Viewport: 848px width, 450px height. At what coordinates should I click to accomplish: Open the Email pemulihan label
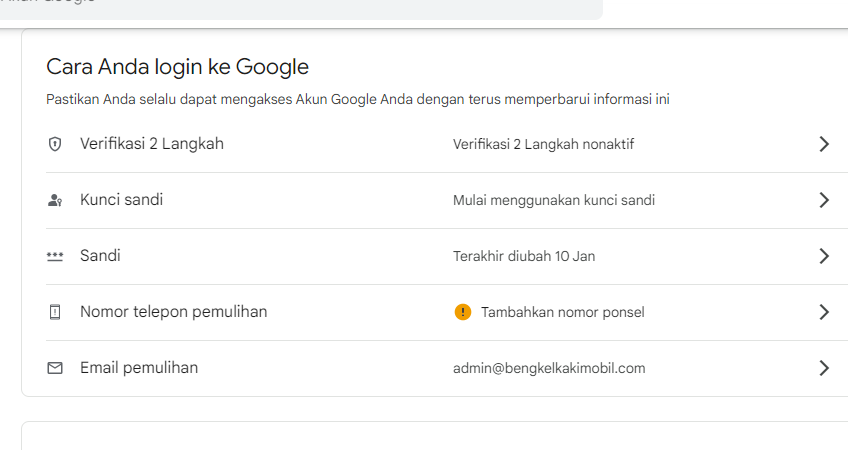tap(139, 368)
